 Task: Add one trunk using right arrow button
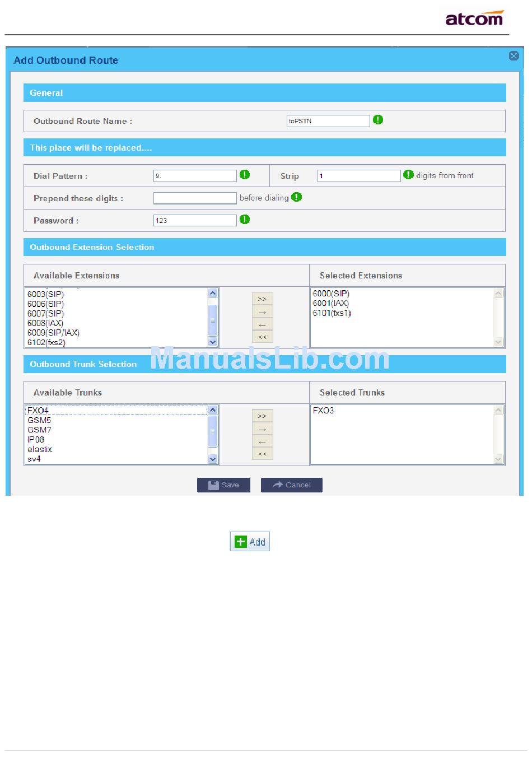262,429
